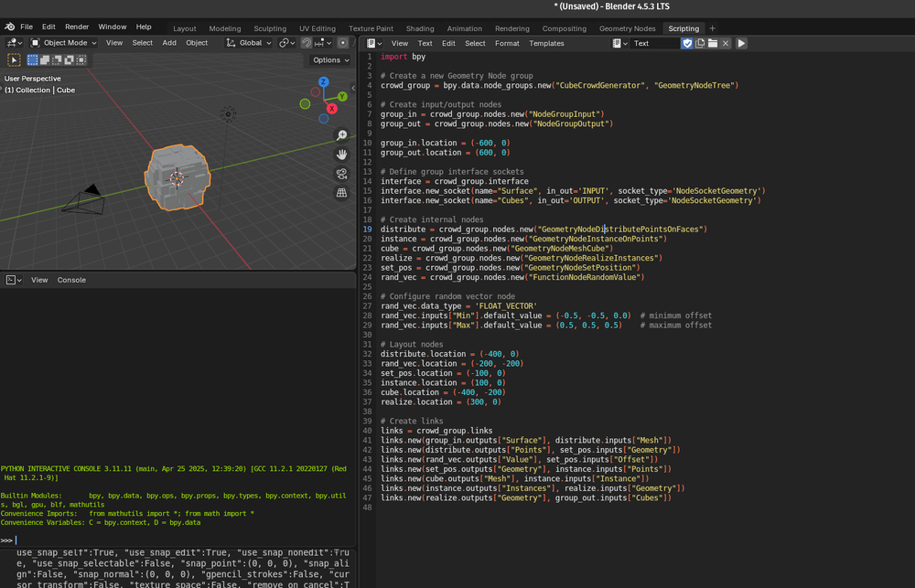Run the script with the Play icon

click(741, 43)
